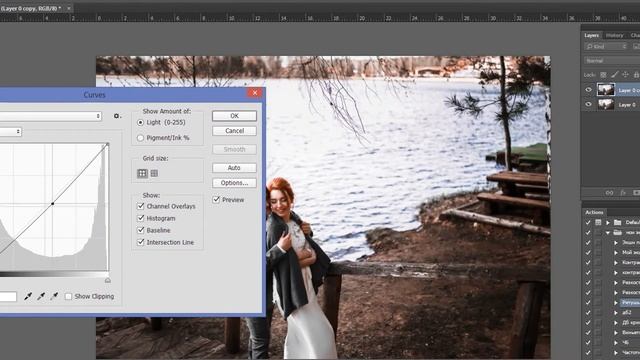
Task: Open layer style fx menu in Layers footer
Action: [623, 193]
